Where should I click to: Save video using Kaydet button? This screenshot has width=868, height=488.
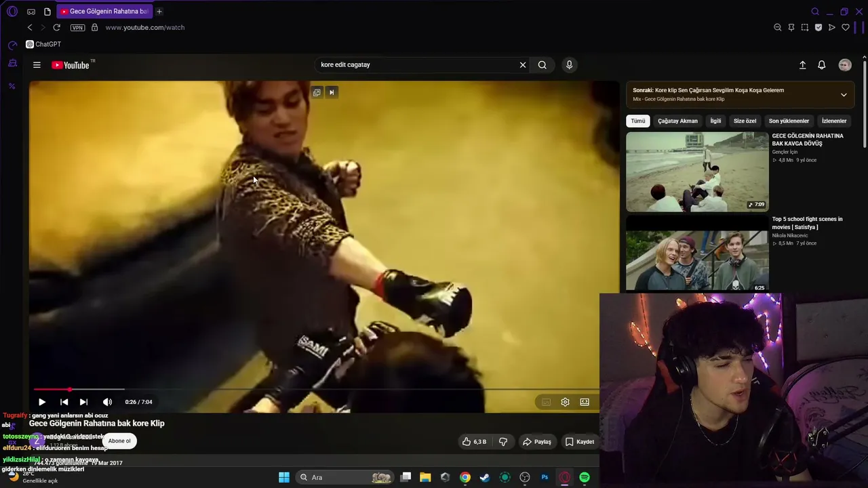[580, 442]
